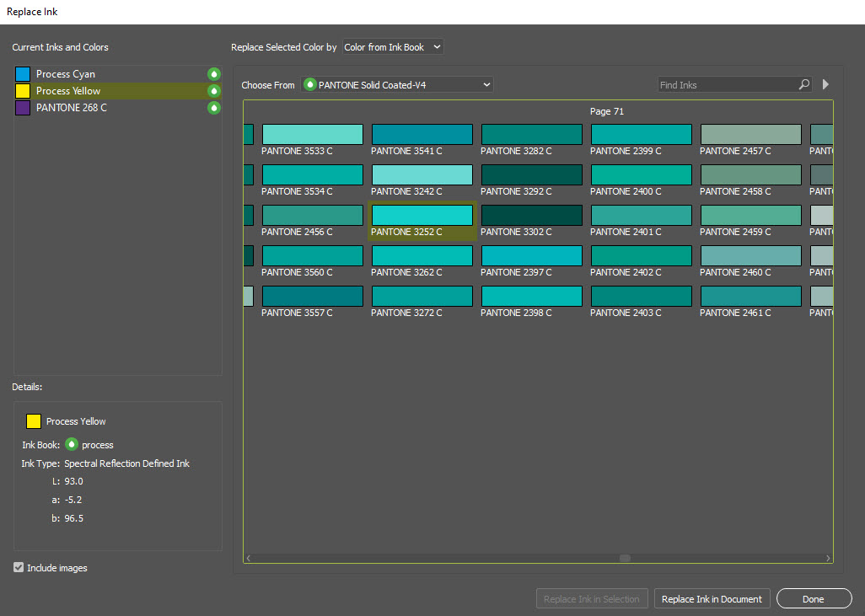The image size is (865, 616).
Task: Click the green ink icon beside Process Yellow
Action: [214, 91]
